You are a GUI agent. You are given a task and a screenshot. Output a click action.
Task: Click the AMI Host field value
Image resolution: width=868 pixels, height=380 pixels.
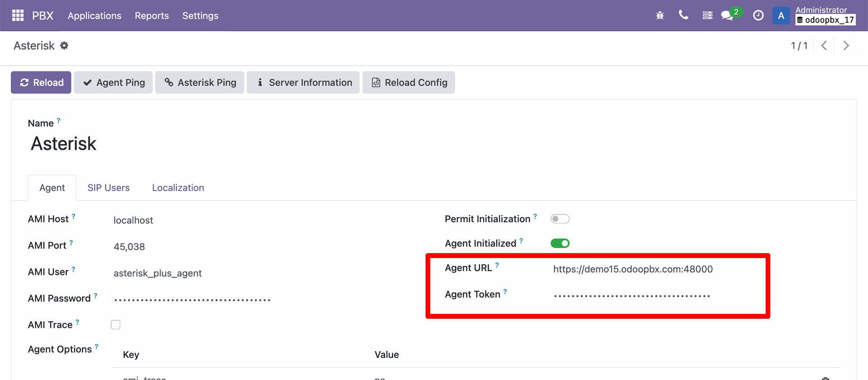(x=133, y=220)
